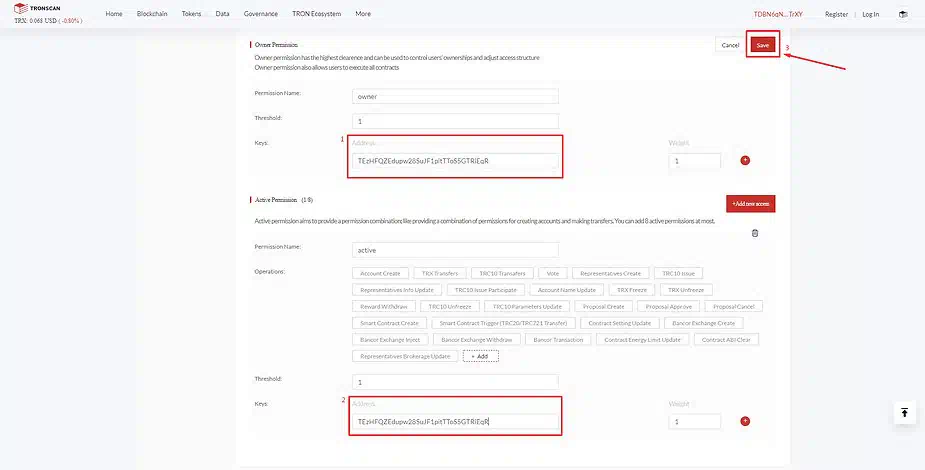Select the Representatives Brokerage Update tag
The image size is (925, 470).
tap(405, 356)
